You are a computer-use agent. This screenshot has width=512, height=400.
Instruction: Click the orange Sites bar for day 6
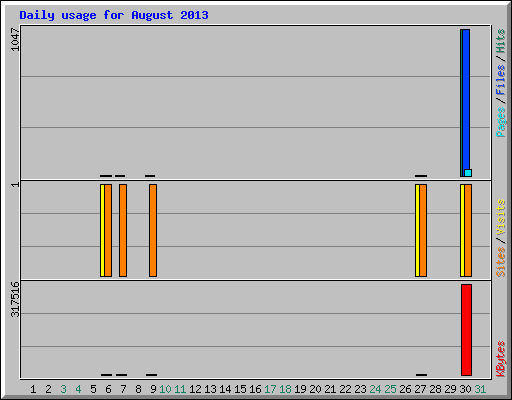point(108,230)
